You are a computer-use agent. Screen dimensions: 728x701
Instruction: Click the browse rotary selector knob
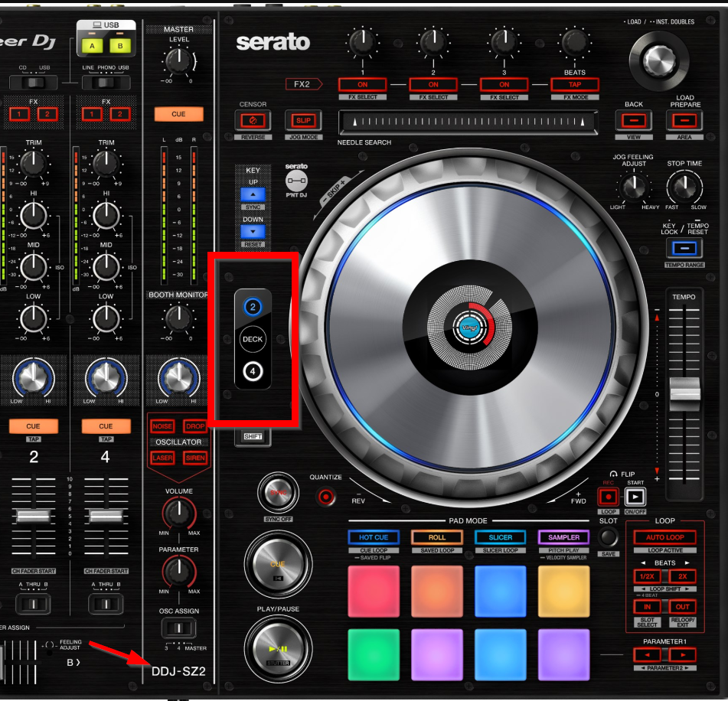659,60
